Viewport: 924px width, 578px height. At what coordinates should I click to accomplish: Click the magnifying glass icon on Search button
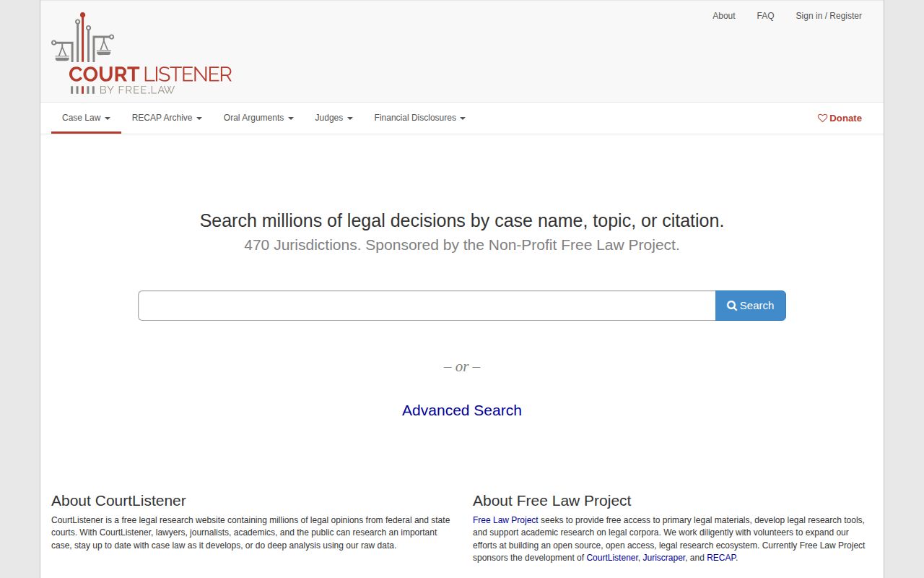tap(732, 306)
